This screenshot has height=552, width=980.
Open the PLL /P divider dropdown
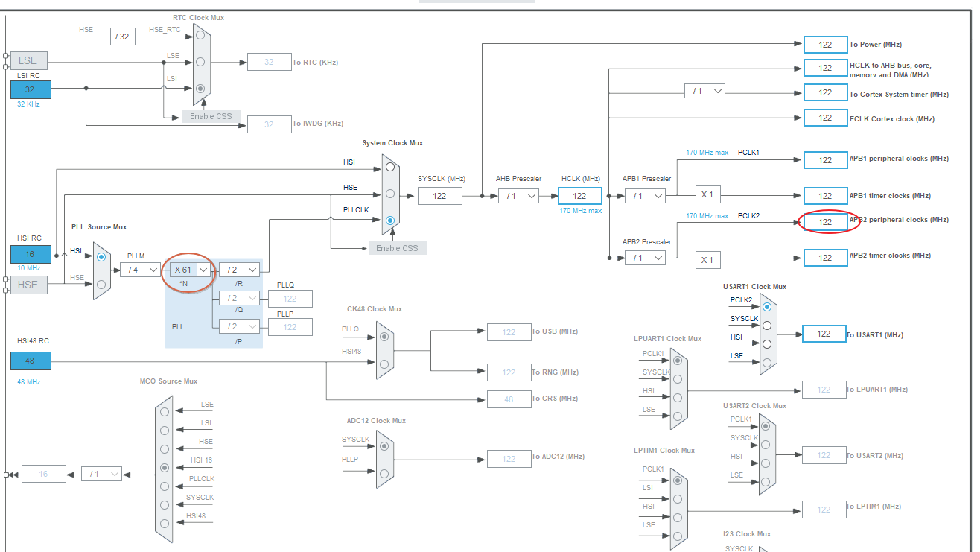239,326
